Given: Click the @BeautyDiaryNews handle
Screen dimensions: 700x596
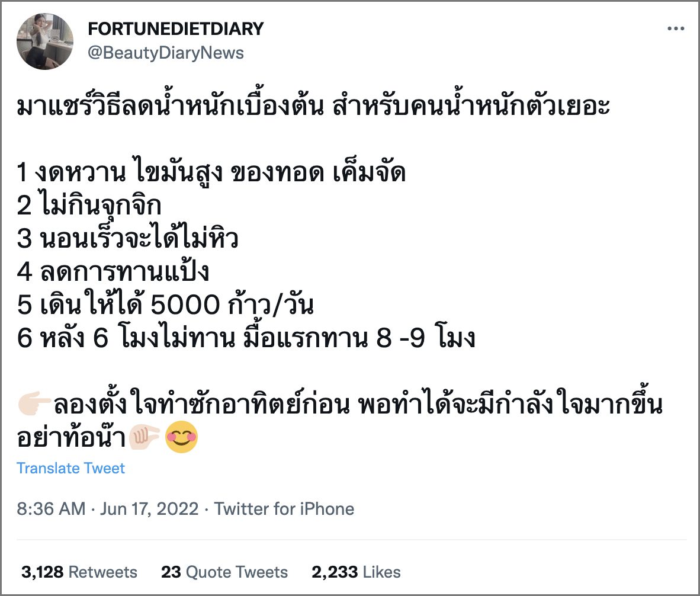Looking at the screenshot, I should click(166, 53).
